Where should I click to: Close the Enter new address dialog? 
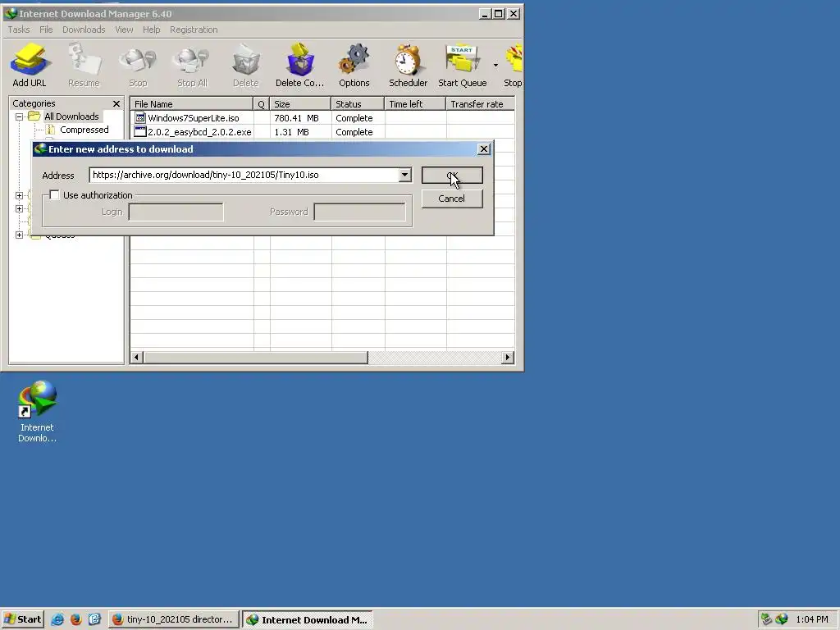[484, 149]
